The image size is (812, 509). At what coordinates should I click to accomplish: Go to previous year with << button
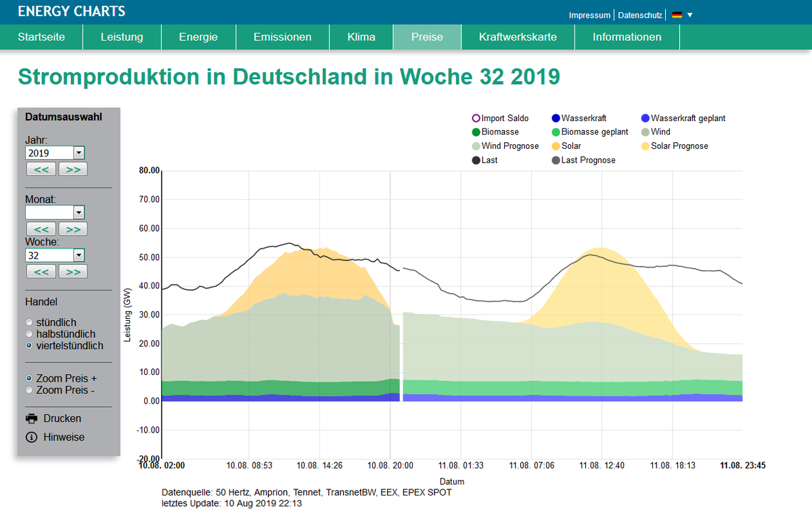(x=41, y=169)
